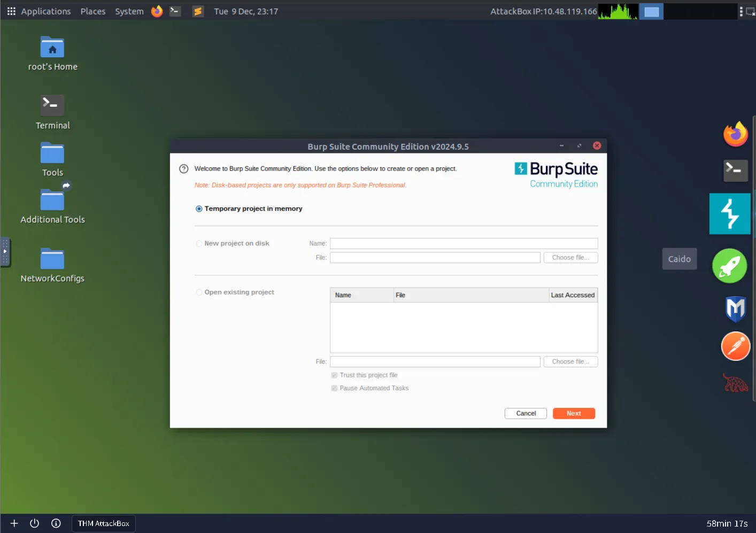Select New project on disk option
756x533 pixels.
[x=199, y=244]
